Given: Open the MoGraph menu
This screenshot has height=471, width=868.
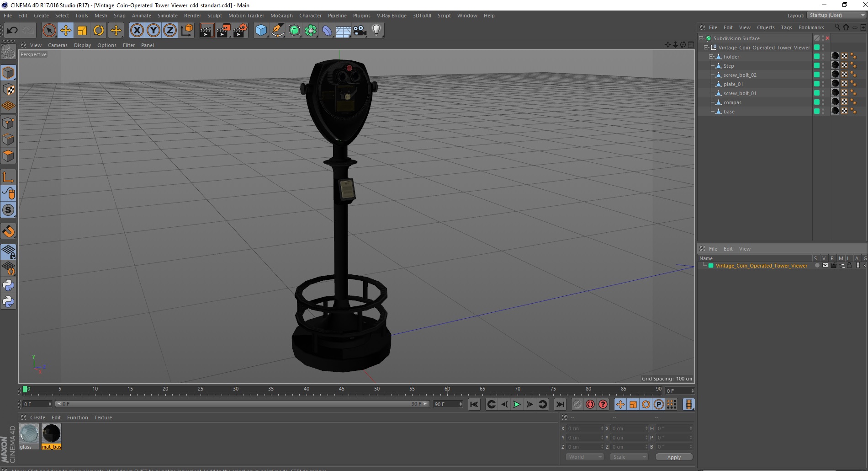Looking at the screenshot, I should pyautogui.click(x=281, y=16).
